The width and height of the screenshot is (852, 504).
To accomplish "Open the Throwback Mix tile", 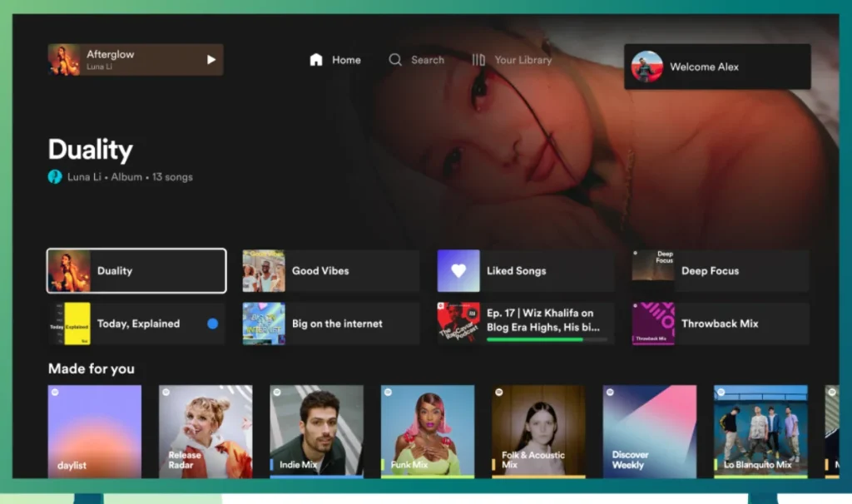I will tap(720, 324).
